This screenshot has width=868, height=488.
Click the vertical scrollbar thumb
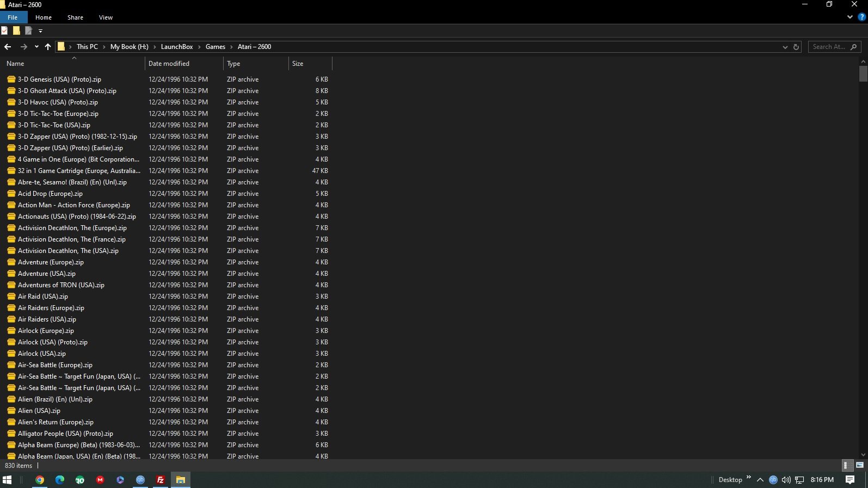pyautogui.click(x=863, y=73)
